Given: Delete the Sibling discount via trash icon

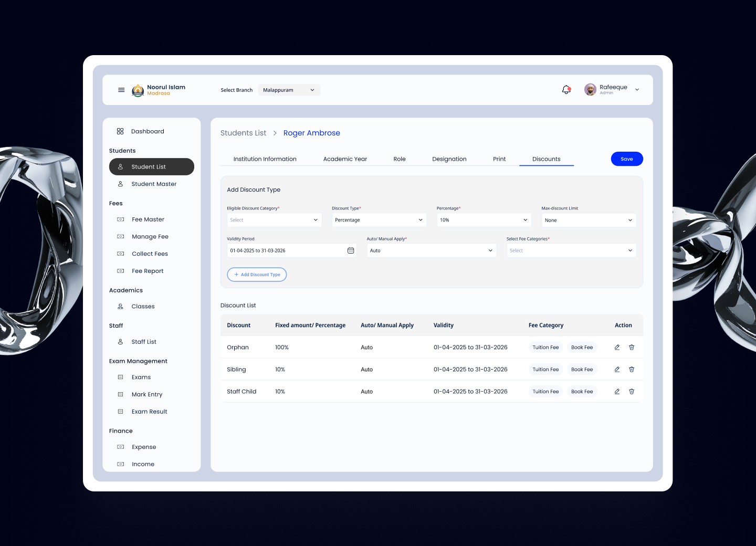Looking at the screenshot, I should [632, 369].
